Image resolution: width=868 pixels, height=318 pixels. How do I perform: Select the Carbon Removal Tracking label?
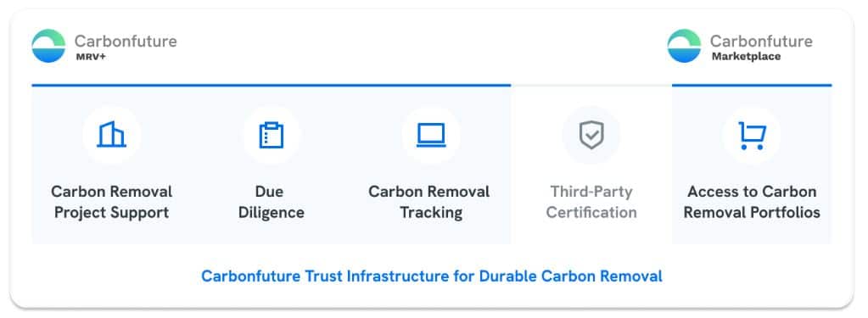click(429, 202)
